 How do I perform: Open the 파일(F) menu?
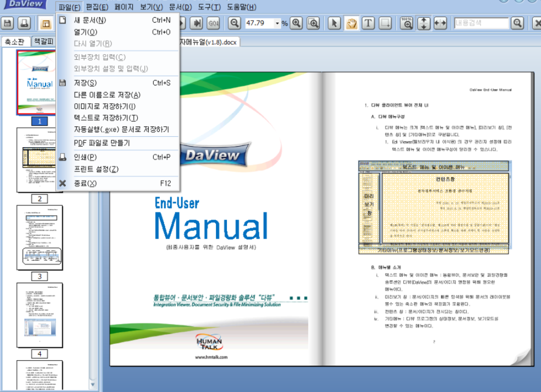pyautogui.click(x=69, y=7)
